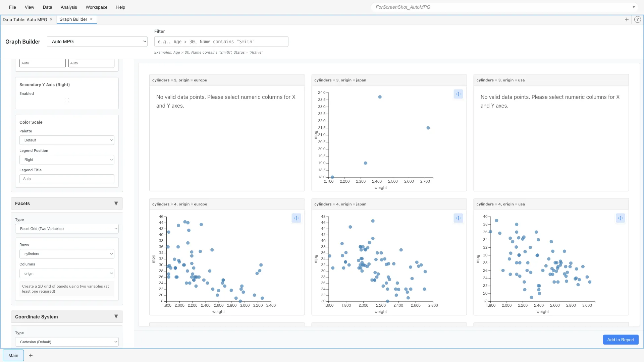Click the plus icon to add a new view
This screenshot has height=362, width=644.
click(x=627, y=19)
